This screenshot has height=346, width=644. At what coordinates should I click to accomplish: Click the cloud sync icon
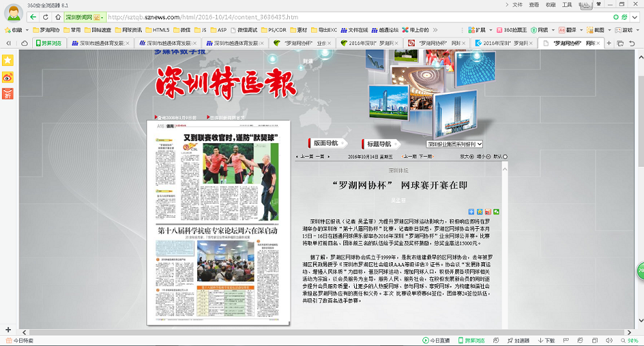pos(24,43)
